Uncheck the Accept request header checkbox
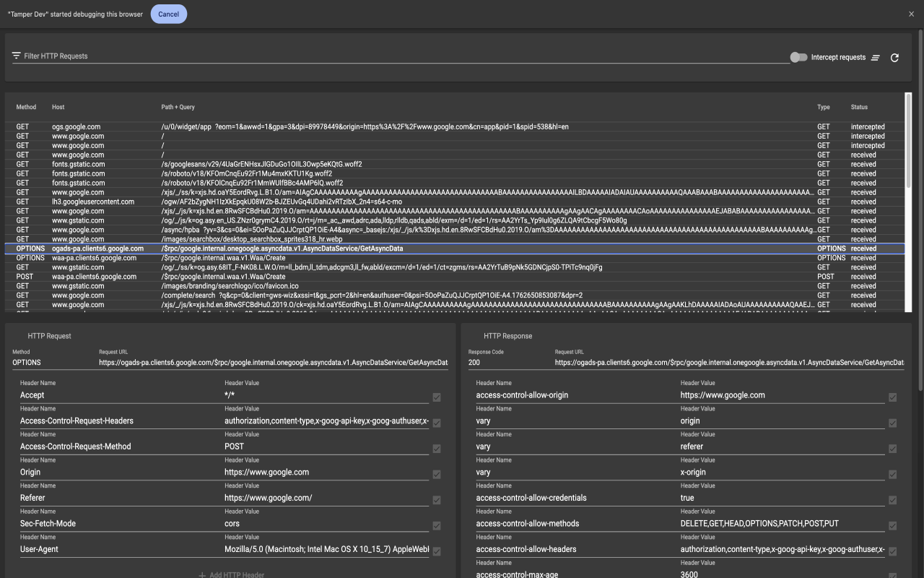924x578 pixels. coord(436,397)
